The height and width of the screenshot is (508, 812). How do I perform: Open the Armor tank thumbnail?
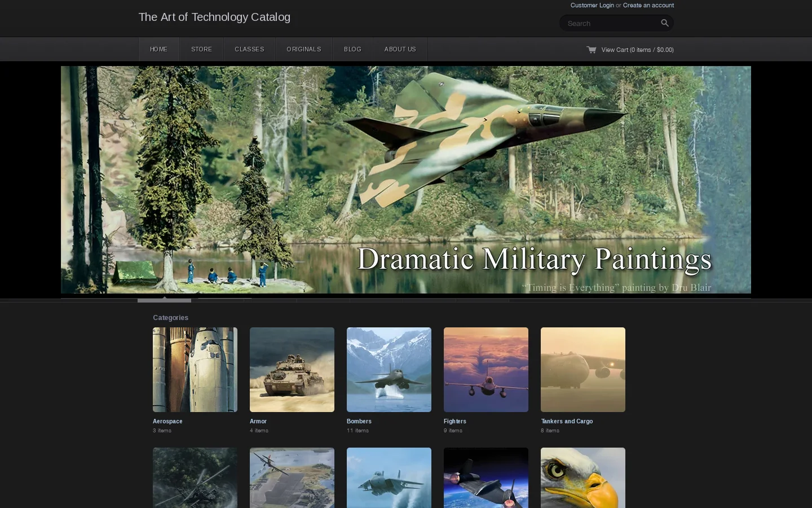[x=292, y=370]
